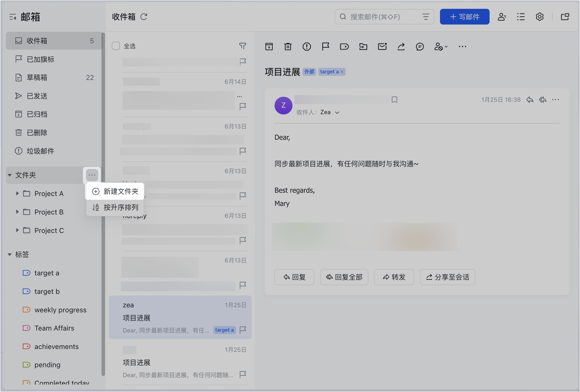Viewport: 580px width, 392px height.
Task: Expand recipient details dropdown arrow
Action: tap(337, 112)
